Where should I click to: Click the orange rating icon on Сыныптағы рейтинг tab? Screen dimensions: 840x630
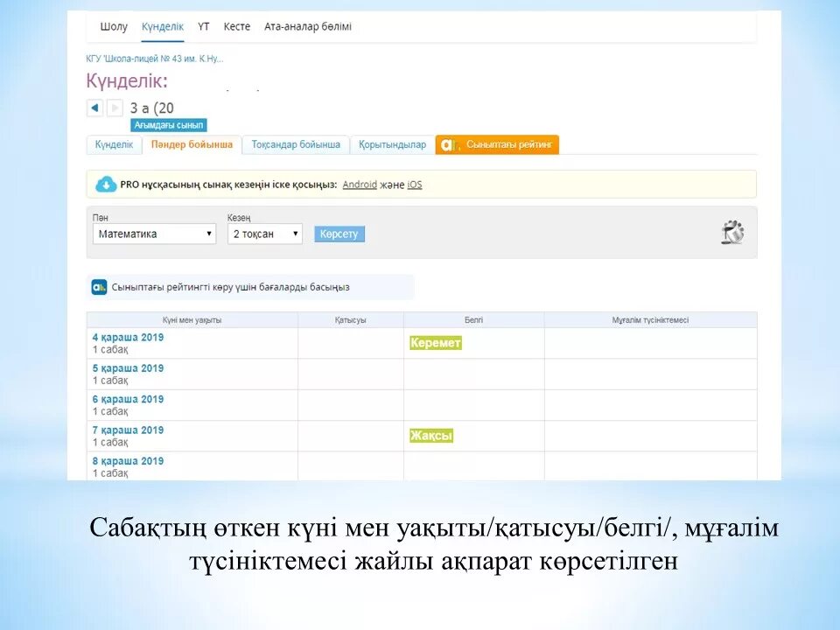tap(449, 145)
